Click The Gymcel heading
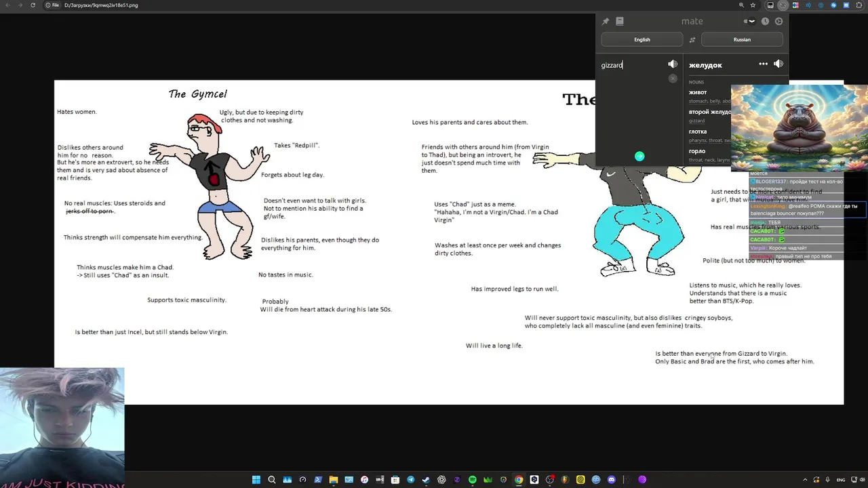The image size is (868, 488). click(x=197, y=94)
